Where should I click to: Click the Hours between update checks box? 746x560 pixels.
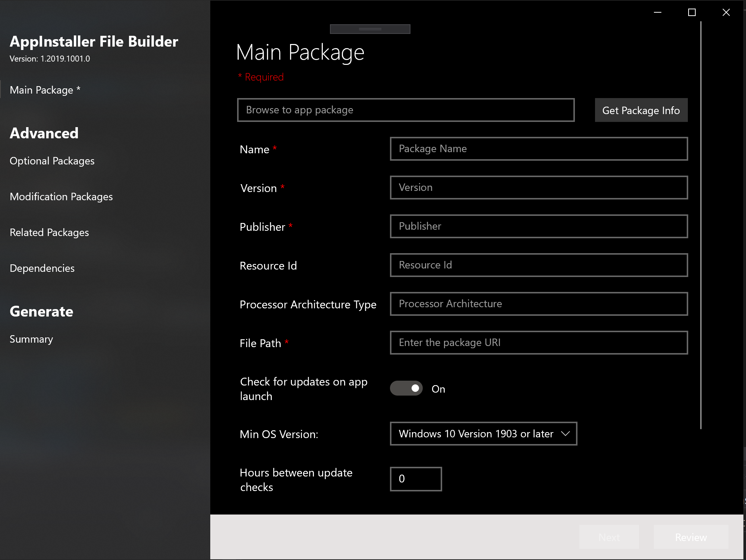point(416,479)
